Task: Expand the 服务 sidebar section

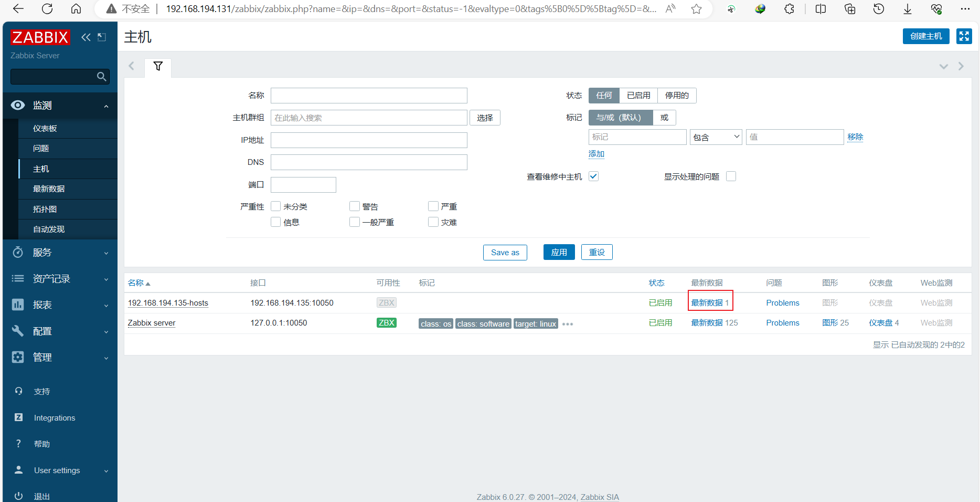Action: pyautogui.click(x=60, y=253)
